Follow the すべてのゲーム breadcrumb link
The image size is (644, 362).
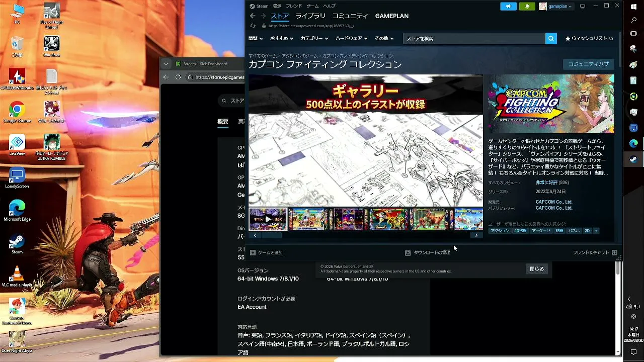pyautogui.click(x=263, y=56)
